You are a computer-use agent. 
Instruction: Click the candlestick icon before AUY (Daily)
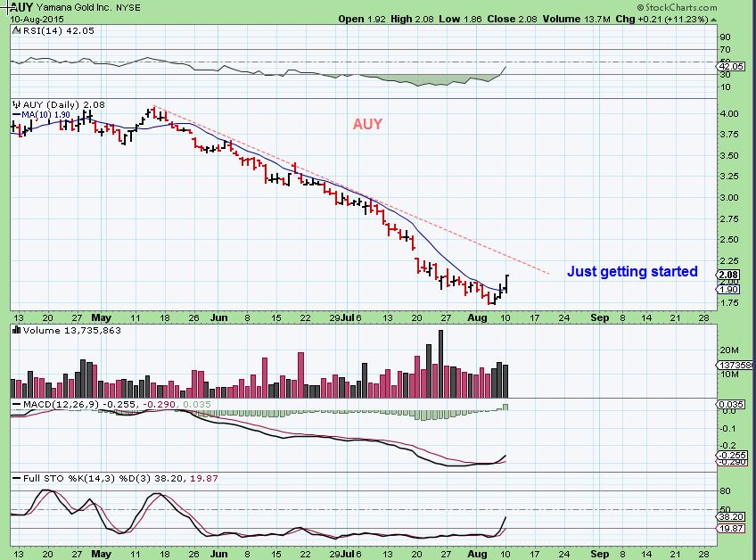[x=16, y=104]
